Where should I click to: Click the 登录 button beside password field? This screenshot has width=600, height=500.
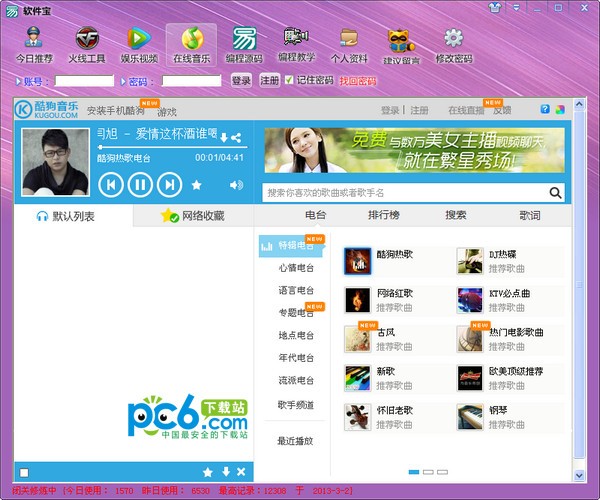point(241,80)
